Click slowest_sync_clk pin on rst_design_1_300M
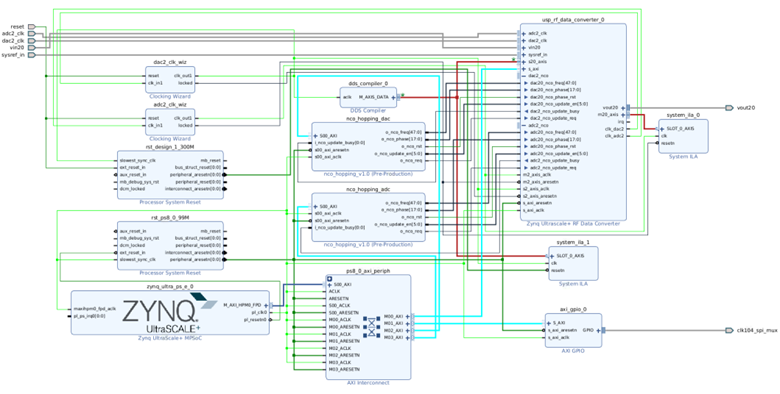 137,161
